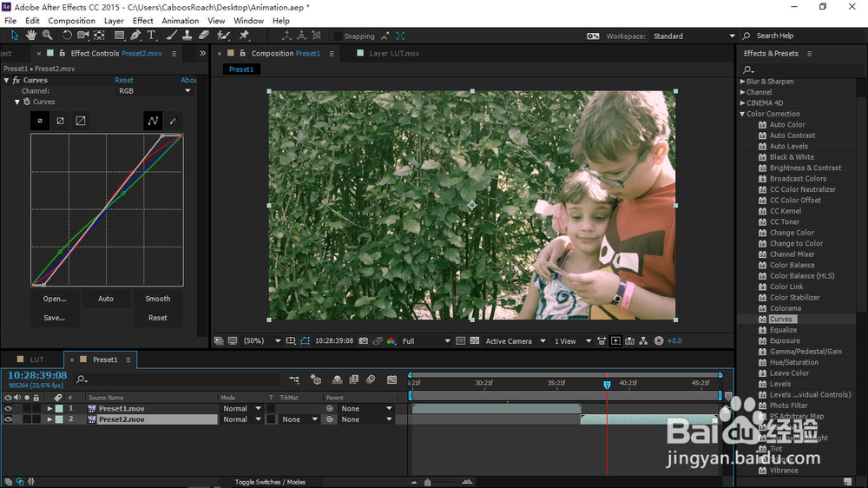Hide the Preset2.mov layer eye
Screen dimensions: 868x488
click(x=8, y=420)
